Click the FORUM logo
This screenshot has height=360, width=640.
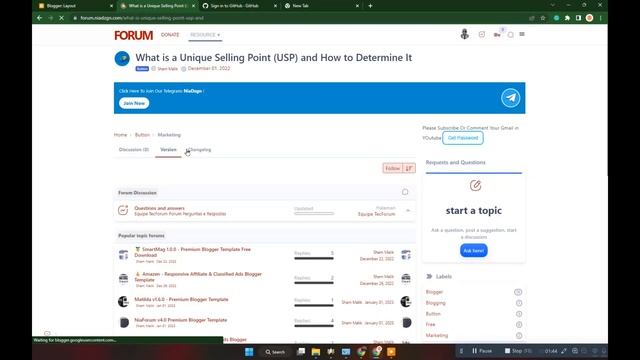pyautogui.click(x=133, y=35)
